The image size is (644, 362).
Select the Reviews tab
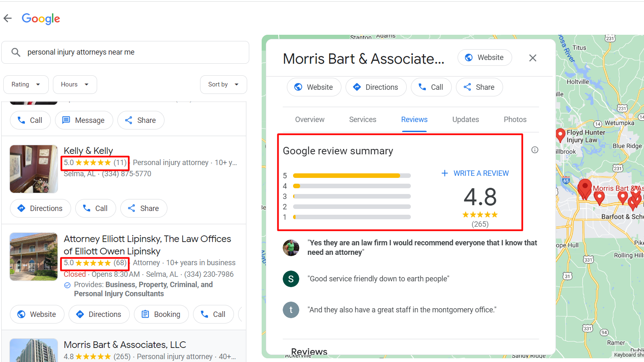[x=414, y=120]
